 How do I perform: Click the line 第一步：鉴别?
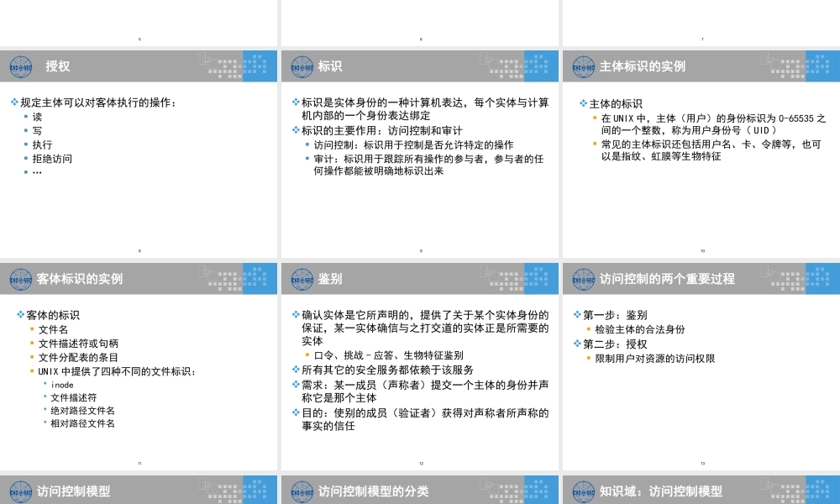pos(615,315)
